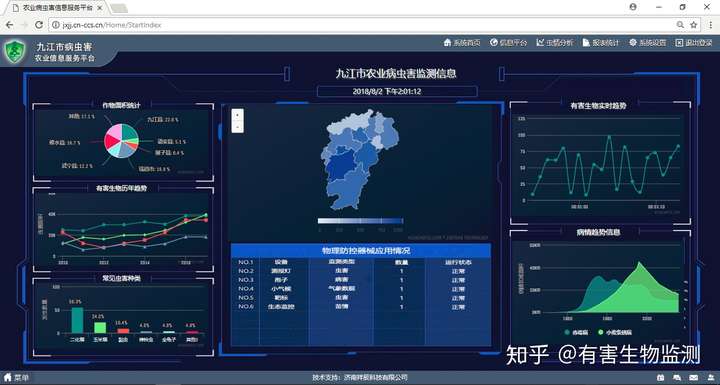The image size is (720, 385).
Task: Toggle the light green 小麦 legend series
Action: coord(615,332)
